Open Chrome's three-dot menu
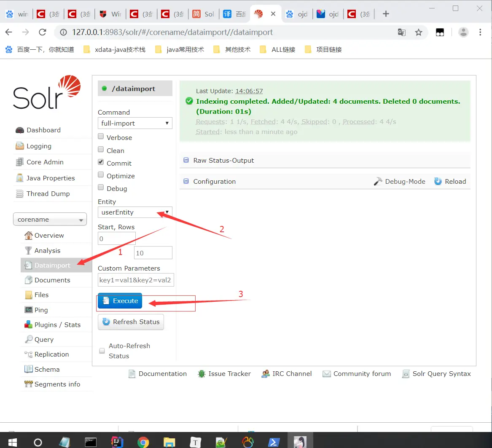This screenshot has height=448, width=492. click(x=480, y=32)
